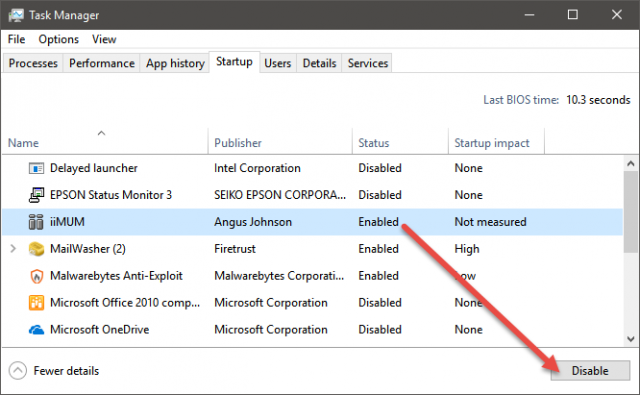The width and height of the screenshot is (640, 395).
Task: Sort by Startup impact column
Action: (492, 143)
